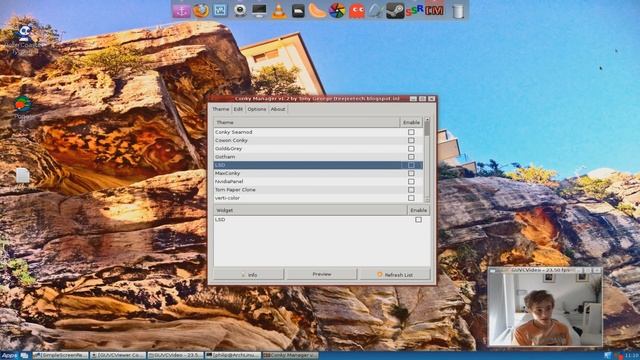
Task: Switch to the Theme tab
Action: pyautogui.click(x=221, y=109)
